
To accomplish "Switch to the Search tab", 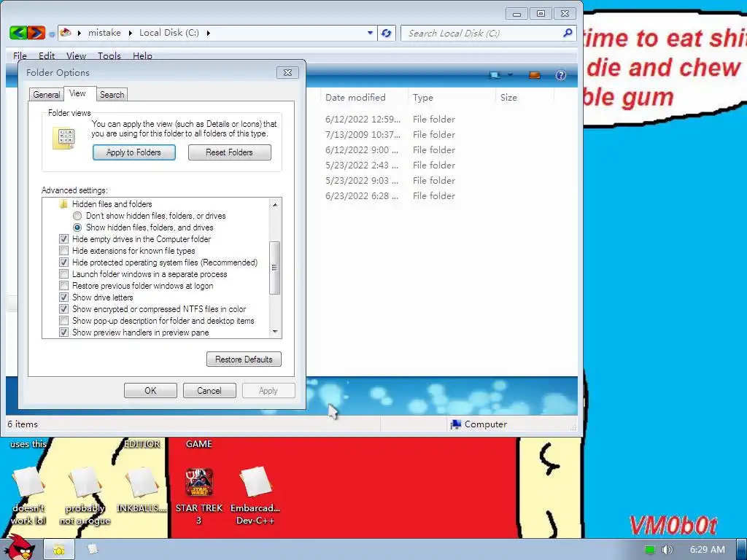I will pyautogui.click(x=112, y=94).
